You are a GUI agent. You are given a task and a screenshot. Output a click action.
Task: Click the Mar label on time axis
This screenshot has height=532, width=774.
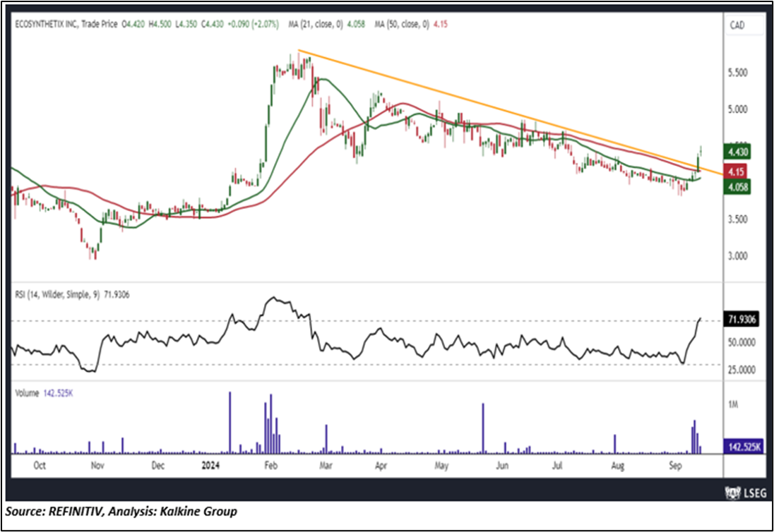click(326, 466)
